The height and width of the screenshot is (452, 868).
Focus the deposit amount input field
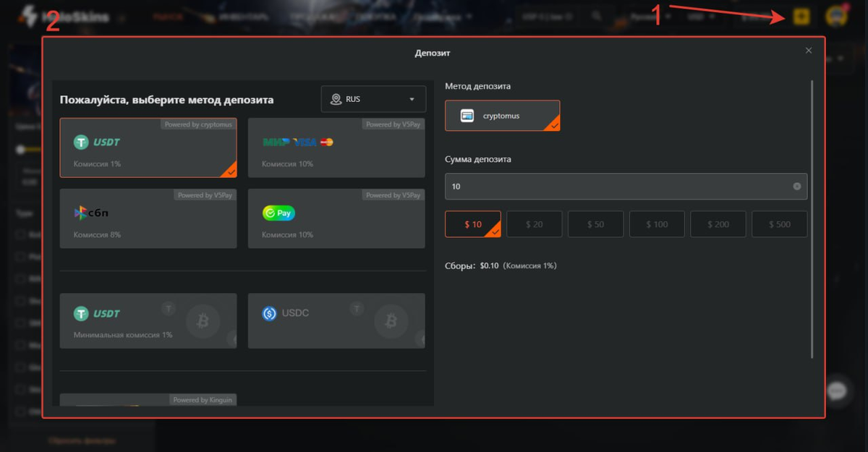(626, 186)
